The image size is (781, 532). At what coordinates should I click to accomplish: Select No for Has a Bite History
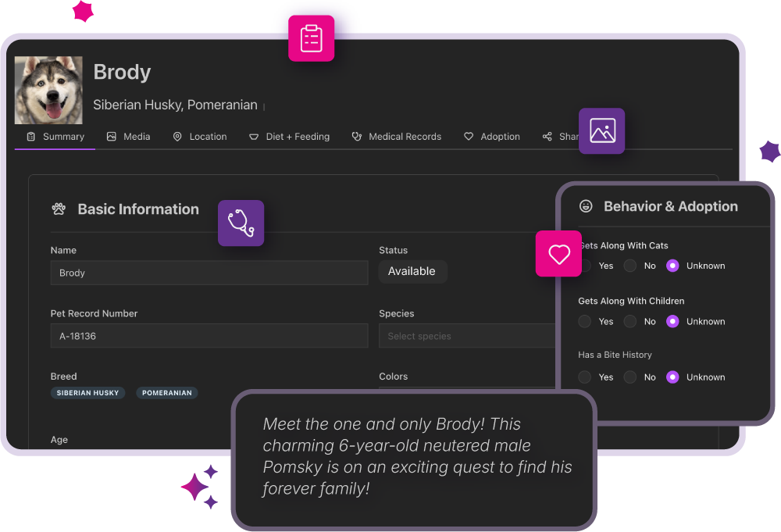point(630,377)
